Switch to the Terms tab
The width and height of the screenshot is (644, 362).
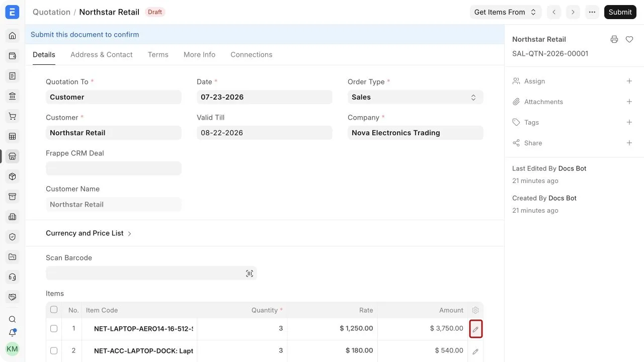158,54
